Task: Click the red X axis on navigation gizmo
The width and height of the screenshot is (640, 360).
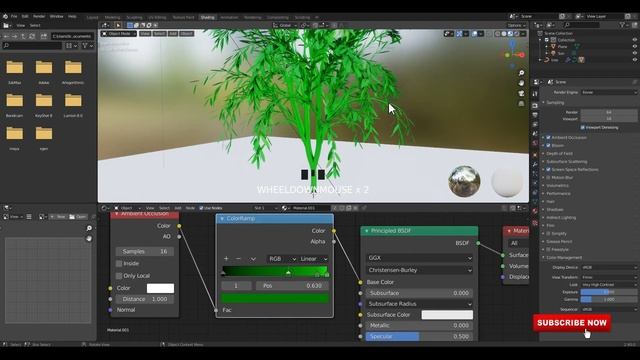Action: click(x=522, y=55)
